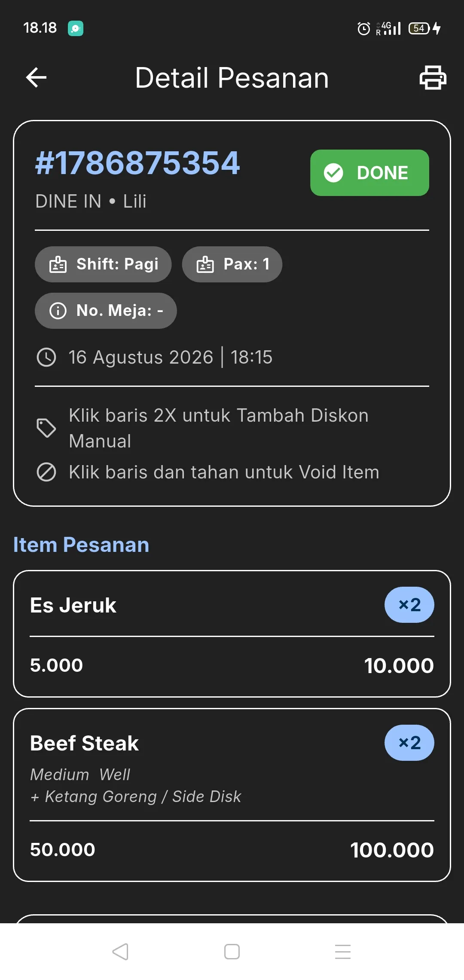Image resolution: width=464 pixels, height=980 pixels.
Task: Tap the ×2 badge on Beef Steak
Action: pyautogui.click(x=409, y=743)
